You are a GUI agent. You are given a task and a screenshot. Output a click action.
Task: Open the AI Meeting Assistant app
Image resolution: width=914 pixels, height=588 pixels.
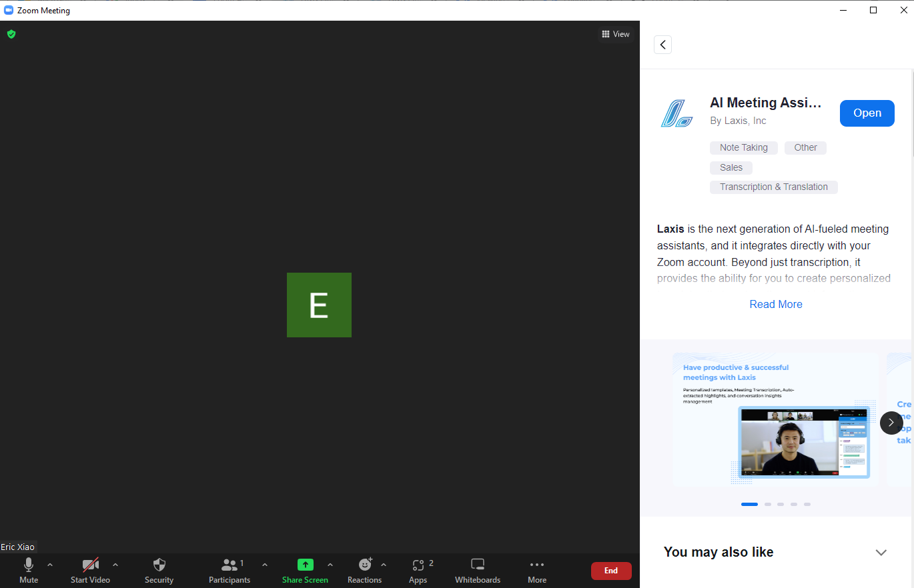point(867,113)
